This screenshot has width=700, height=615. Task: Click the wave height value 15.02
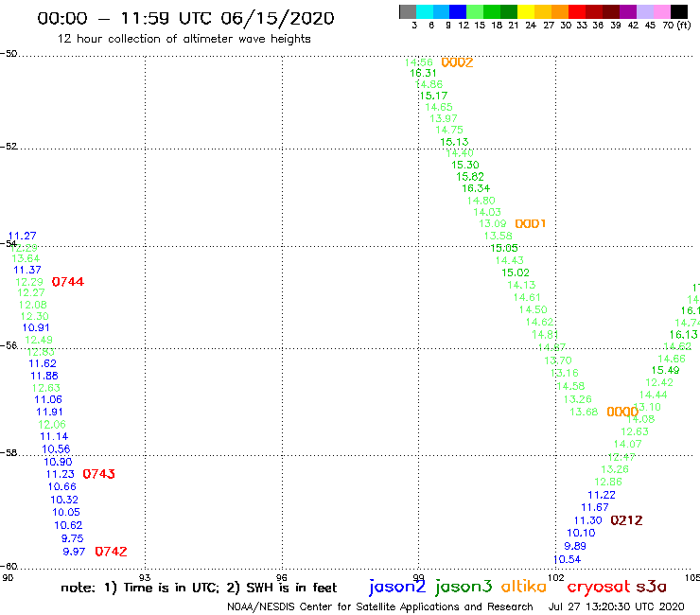click(x=516, y=272)
